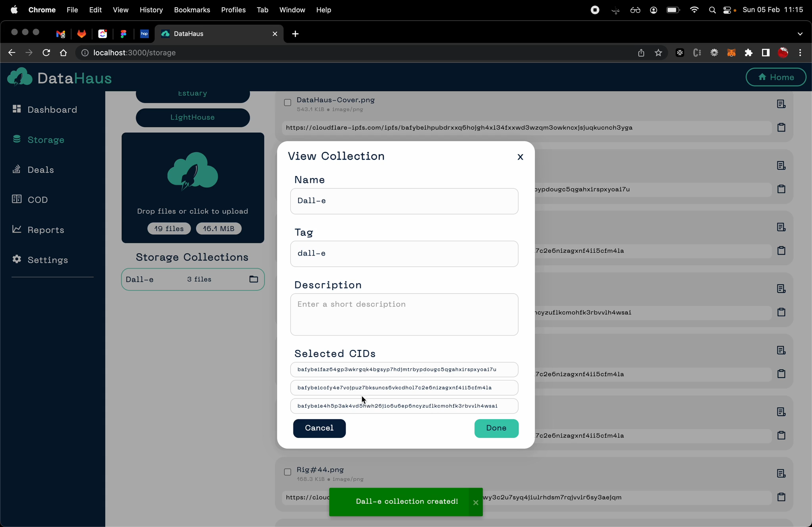Open macOS Control Center
Image resolution: width=812 pixels, height=527 pixels.
click(x=727, y=10)
